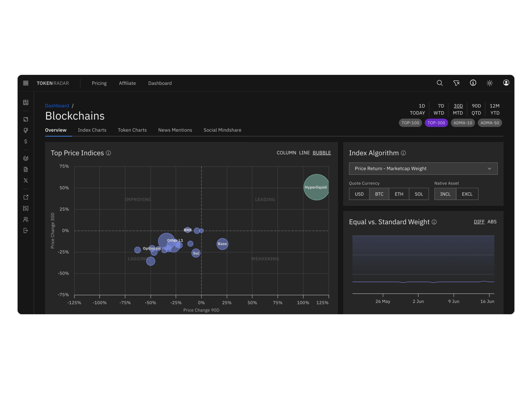Viewport: 532px width, 399px height.
Task: Open the hamburger menu next to TokenRadar logo
Action: click(26, 83)
